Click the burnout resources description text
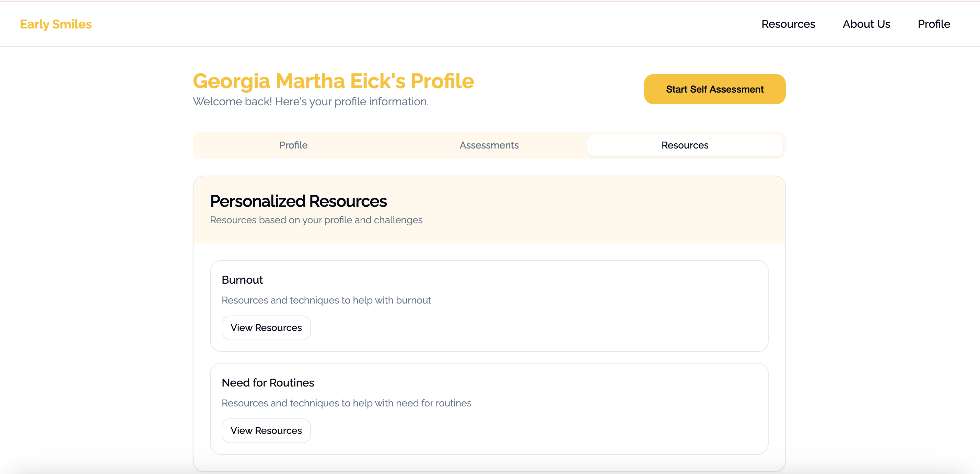The height and width of the screenshot is (474, 980). click(x=326, y=300)
